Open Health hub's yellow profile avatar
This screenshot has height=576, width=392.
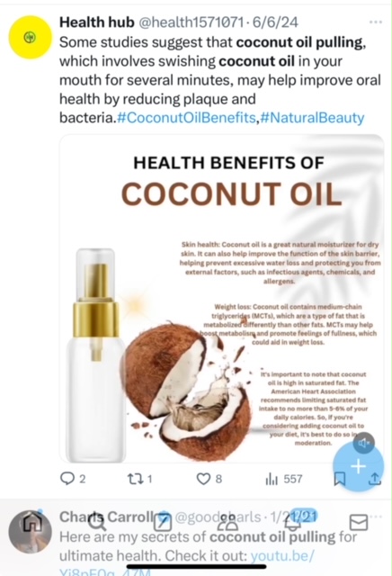tap(30, 37)
